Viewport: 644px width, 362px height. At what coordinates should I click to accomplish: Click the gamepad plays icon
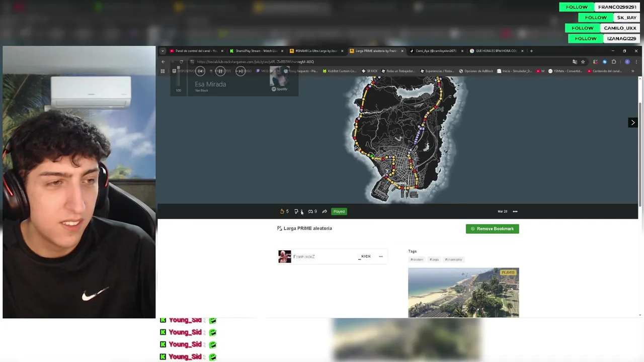310,211
